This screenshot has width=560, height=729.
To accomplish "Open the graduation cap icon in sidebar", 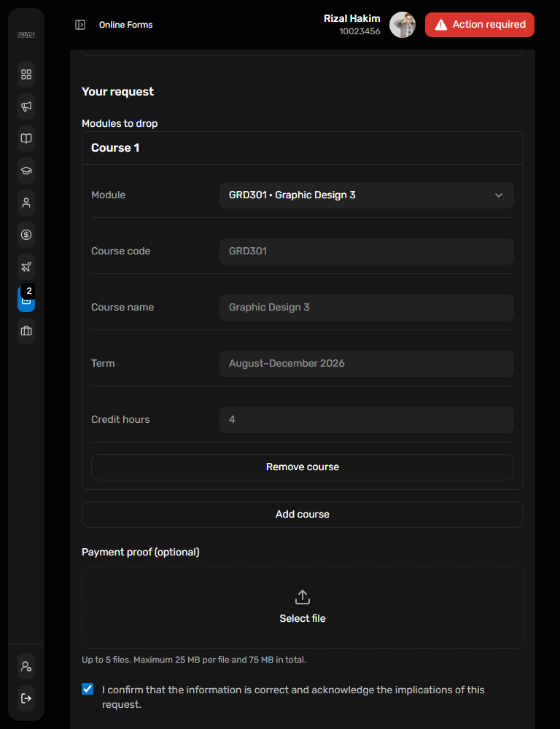I will coord(26,171).
